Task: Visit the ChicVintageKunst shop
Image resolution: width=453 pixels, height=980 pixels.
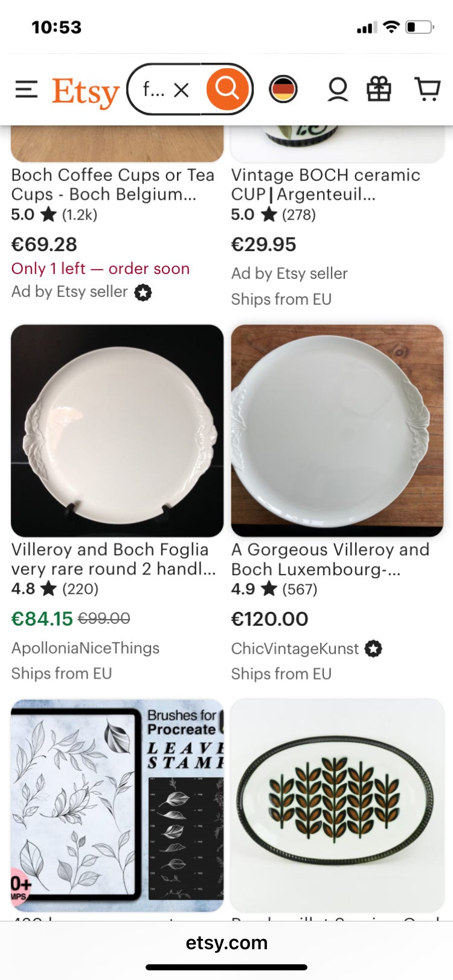Action: [x=295, y=649]
